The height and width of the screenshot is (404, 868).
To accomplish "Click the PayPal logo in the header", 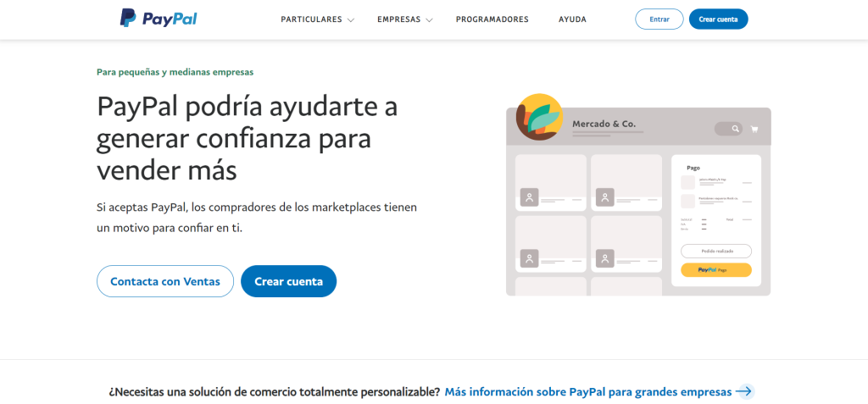I will pyautogui.click(x=159, y=19).
